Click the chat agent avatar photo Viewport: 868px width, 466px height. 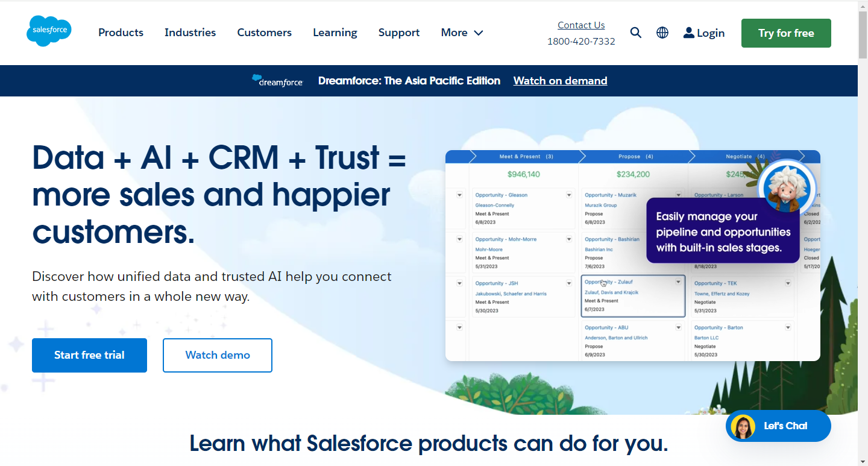tap(743, 426)
